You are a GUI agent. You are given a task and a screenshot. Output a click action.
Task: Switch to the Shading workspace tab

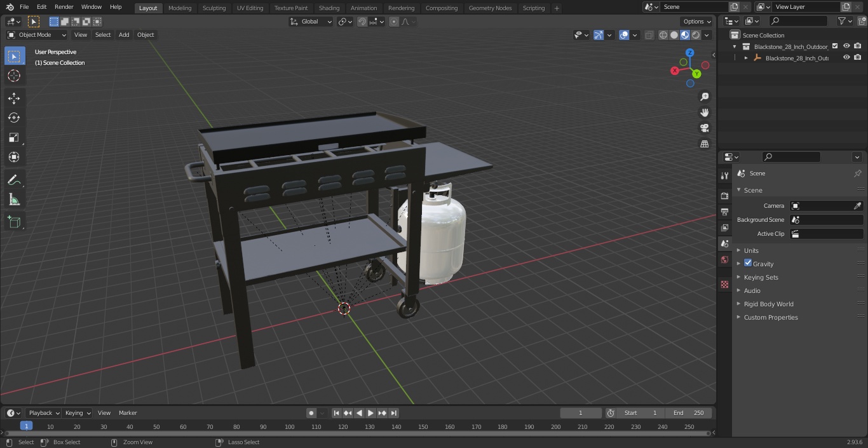tap(329, 8)
